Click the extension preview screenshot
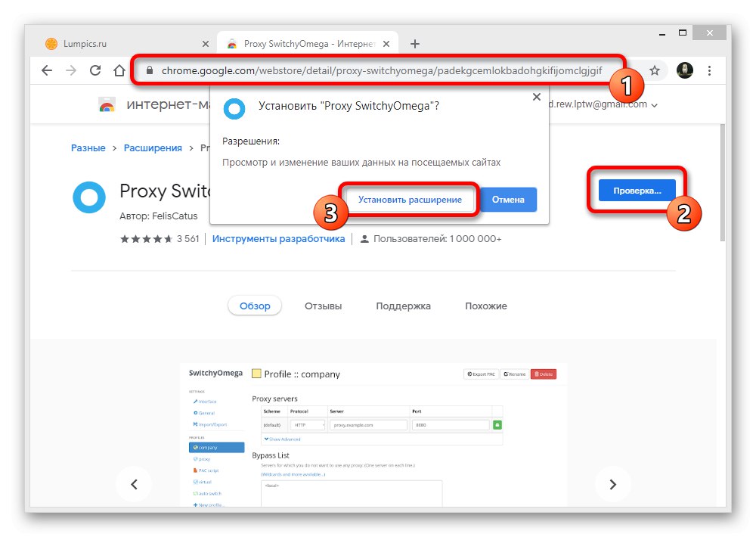Image resolution: width=756 pixels, height=537 pixels. [x=373, y=435]
